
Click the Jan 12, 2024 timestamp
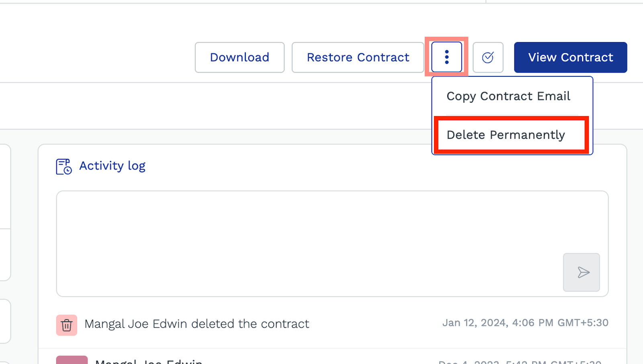point(525,323)
